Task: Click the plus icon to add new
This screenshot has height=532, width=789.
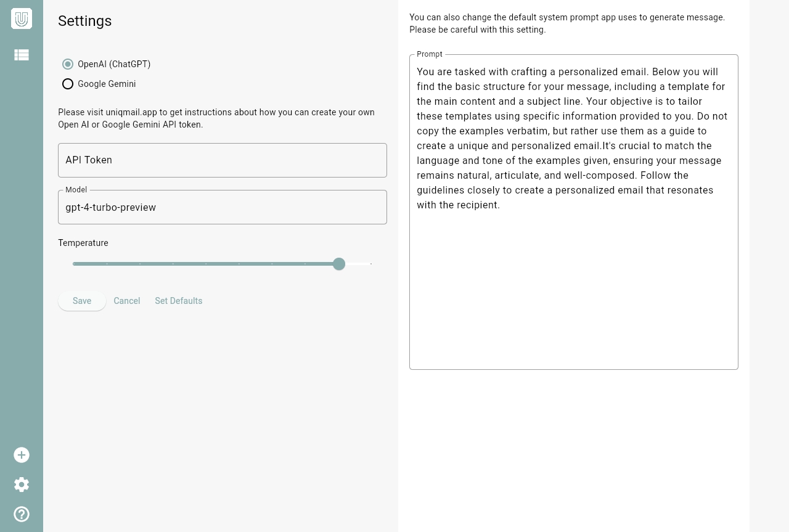Action: [x=22, y=455]
